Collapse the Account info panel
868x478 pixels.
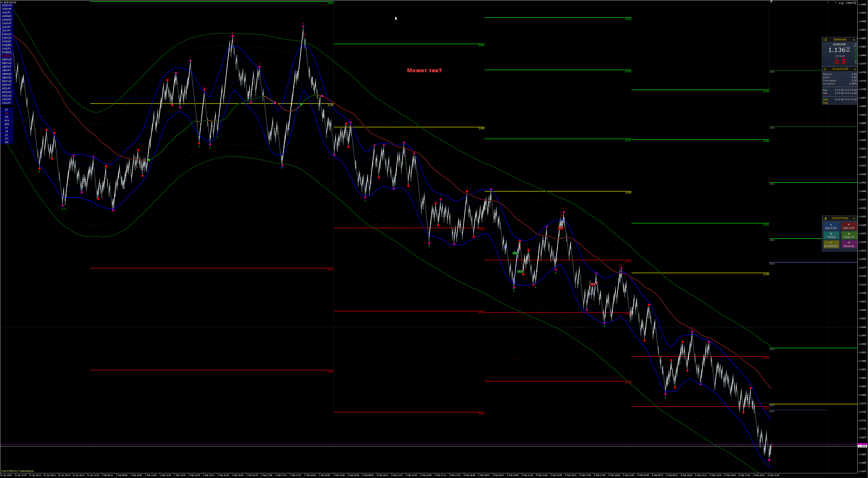coord(855,69)
